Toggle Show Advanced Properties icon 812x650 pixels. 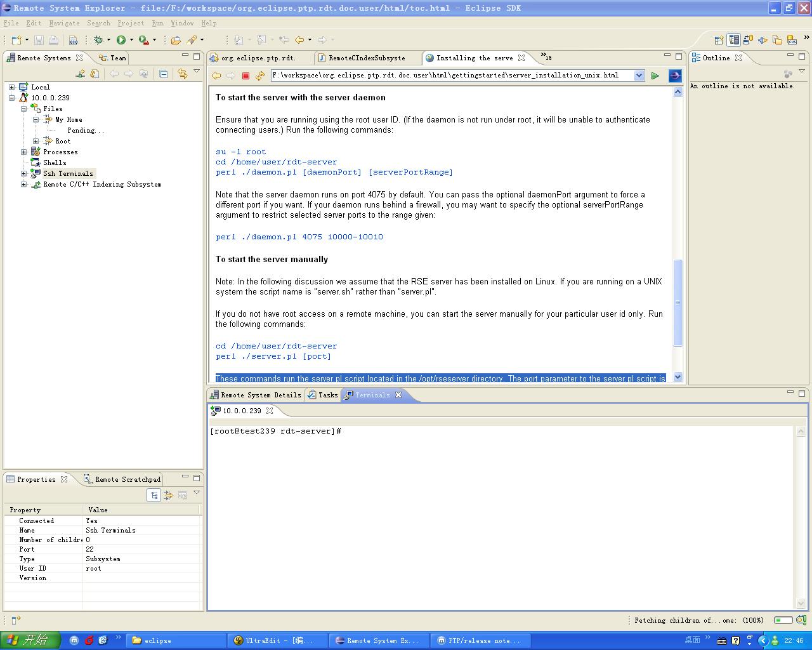168,495
